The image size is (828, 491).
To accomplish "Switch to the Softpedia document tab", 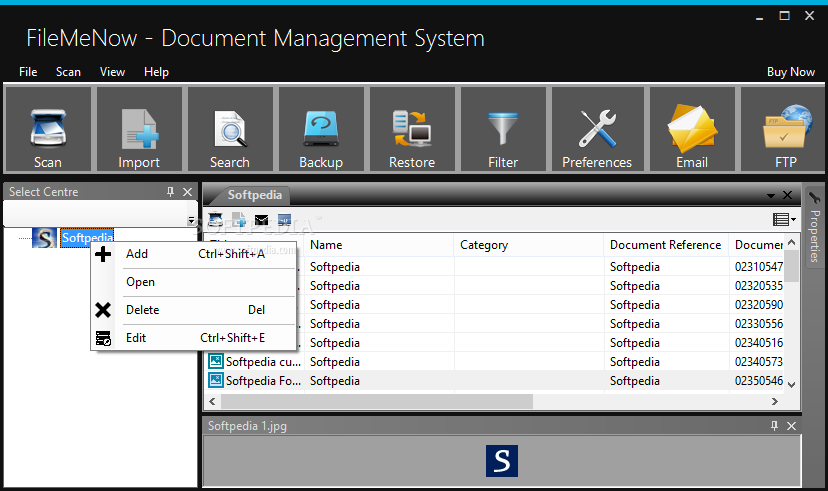I will tap(255, 195).
